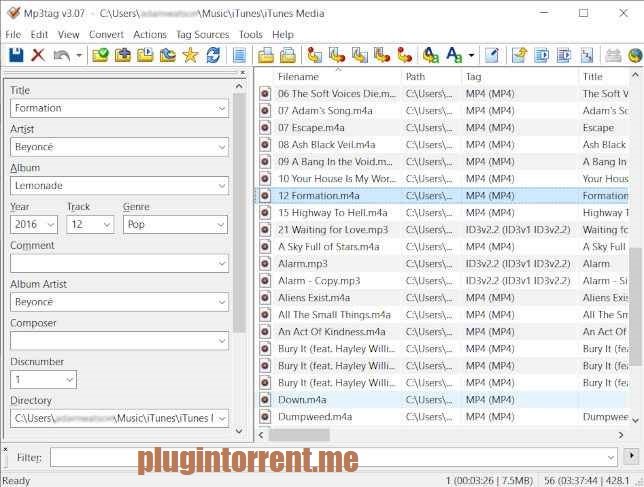Image resolution: width=644 pixels, height=487 pixels.
Task: Click the Quick Actions single A icon
Action: click(454, 55)
